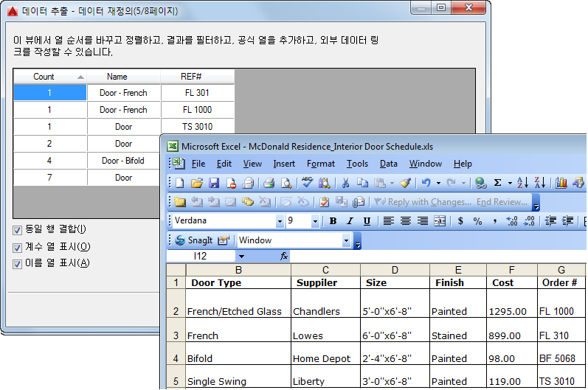Viewport: 588px width, 390px height.
Task: Click the Format Painter brush icon
Action: tap(405, 183)
